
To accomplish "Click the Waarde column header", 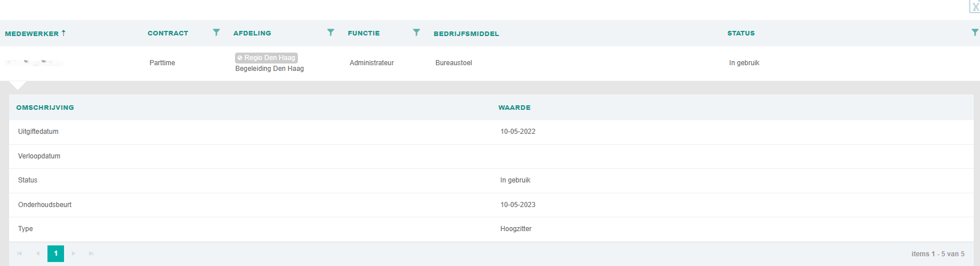I will (515, 108).
